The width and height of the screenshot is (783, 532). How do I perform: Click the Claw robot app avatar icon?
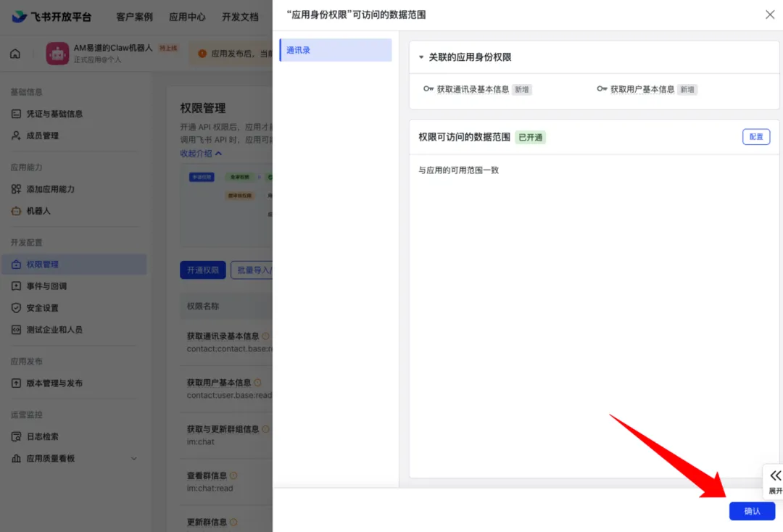coord(57,54)
